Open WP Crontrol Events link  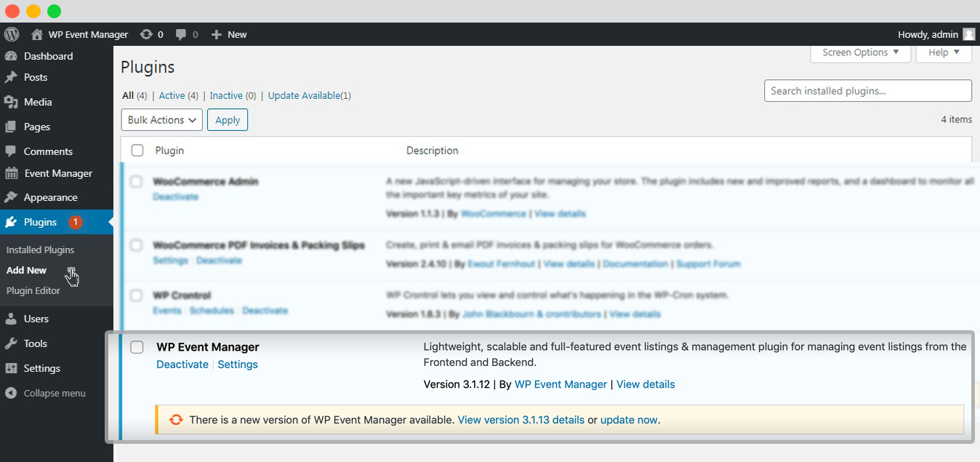(x=167, y=311)
